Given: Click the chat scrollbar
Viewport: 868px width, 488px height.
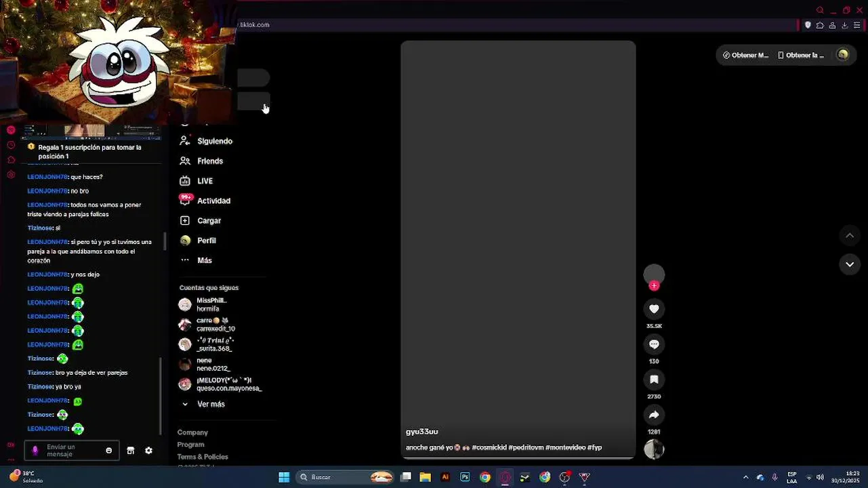Looking at the screenshot, I should pos(161,396).
